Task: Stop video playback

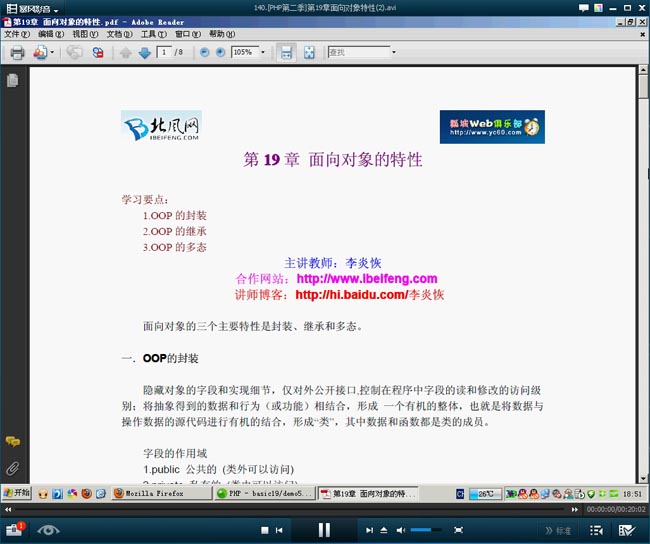Action: tap(265, 530)
